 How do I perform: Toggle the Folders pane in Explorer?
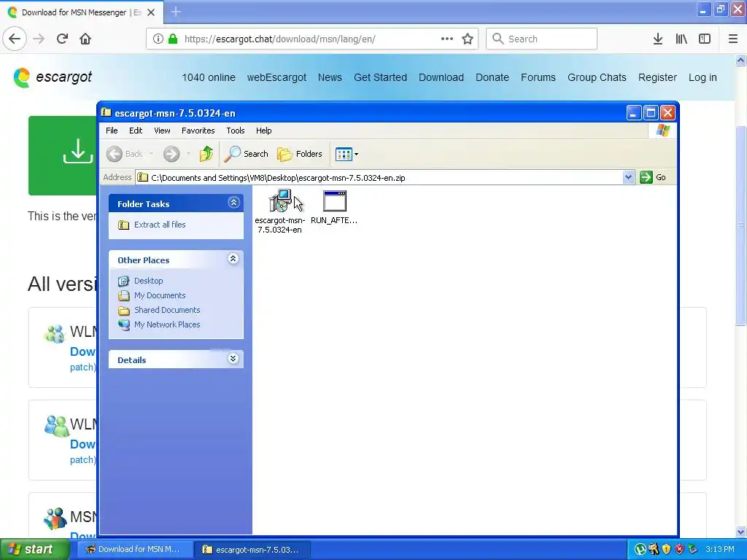coord(300,154)
